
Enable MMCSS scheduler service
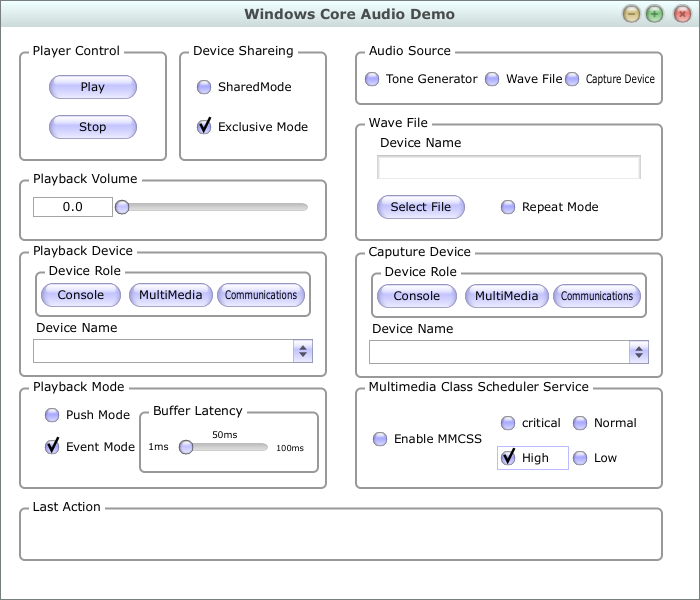(380, 439)
